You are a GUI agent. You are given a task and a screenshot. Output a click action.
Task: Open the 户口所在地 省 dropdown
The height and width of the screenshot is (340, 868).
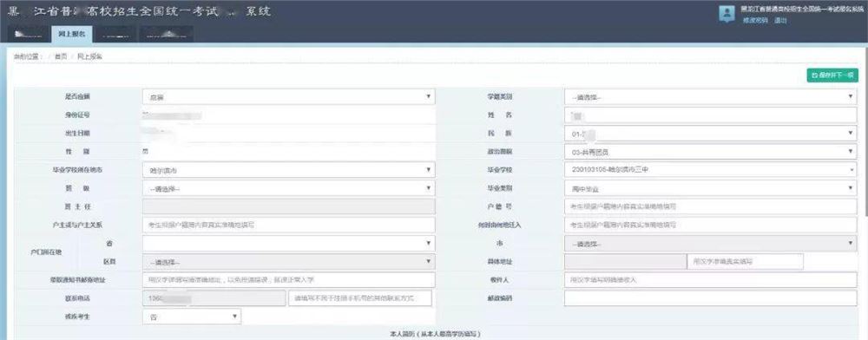(x=288, y=243)
